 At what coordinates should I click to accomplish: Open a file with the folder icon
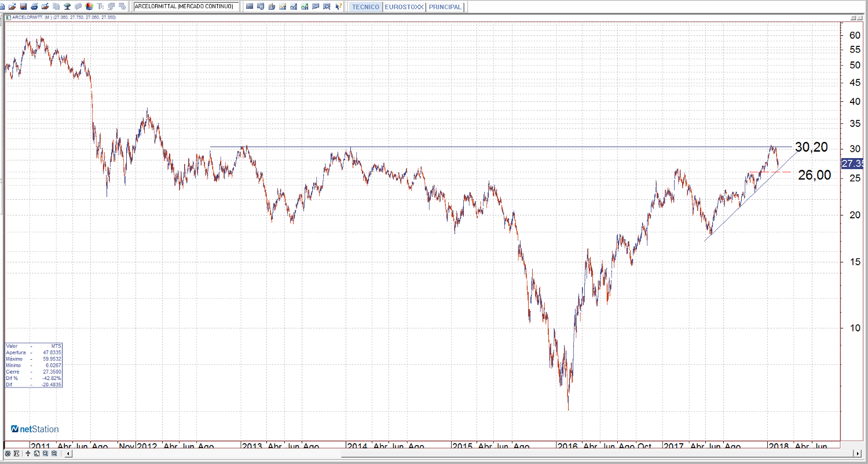(12, 6)
